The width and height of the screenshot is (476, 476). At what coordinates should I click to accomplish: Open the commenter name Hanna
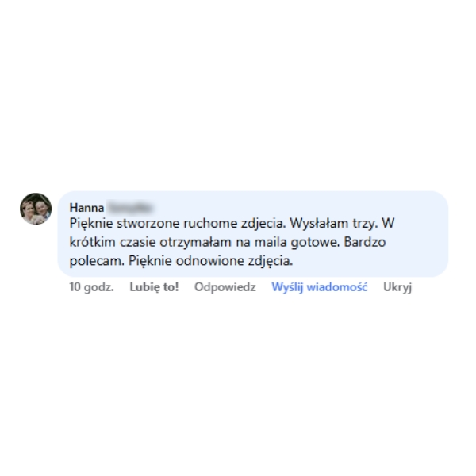point(86,208)
